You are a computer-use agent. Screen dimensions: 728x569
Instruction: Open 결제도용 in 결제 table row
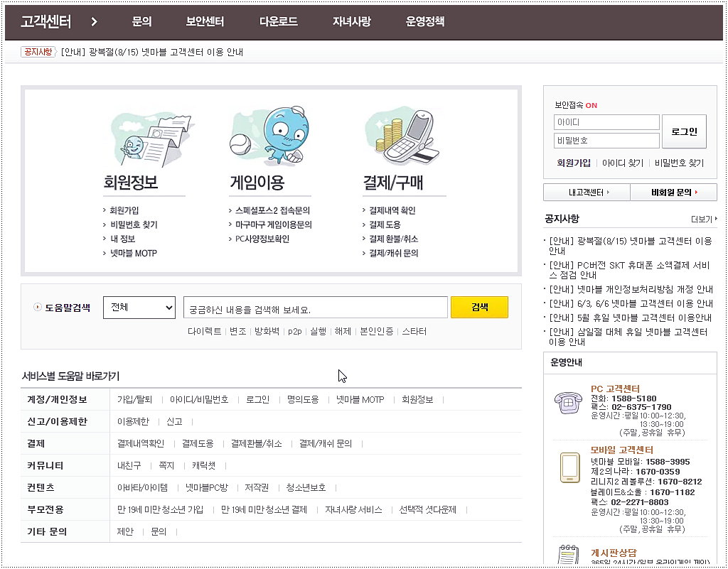point(198,444)
